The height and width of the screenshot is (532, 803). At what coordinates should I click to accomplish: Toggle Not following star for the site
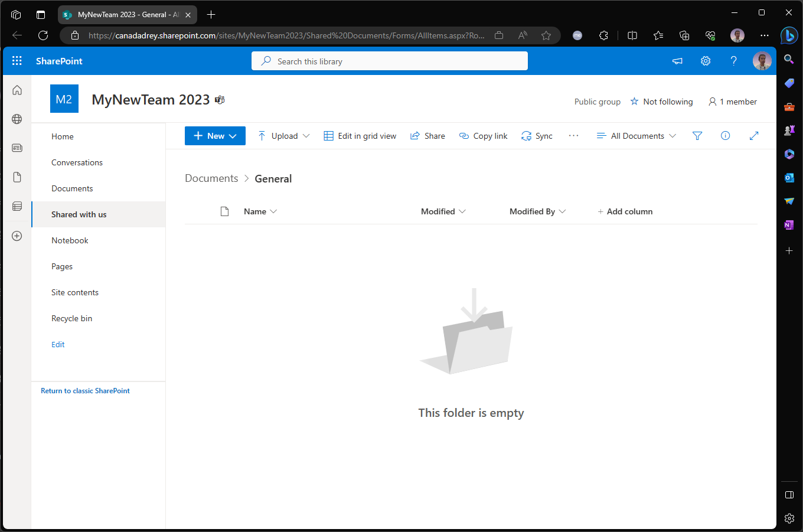[661, 102]
